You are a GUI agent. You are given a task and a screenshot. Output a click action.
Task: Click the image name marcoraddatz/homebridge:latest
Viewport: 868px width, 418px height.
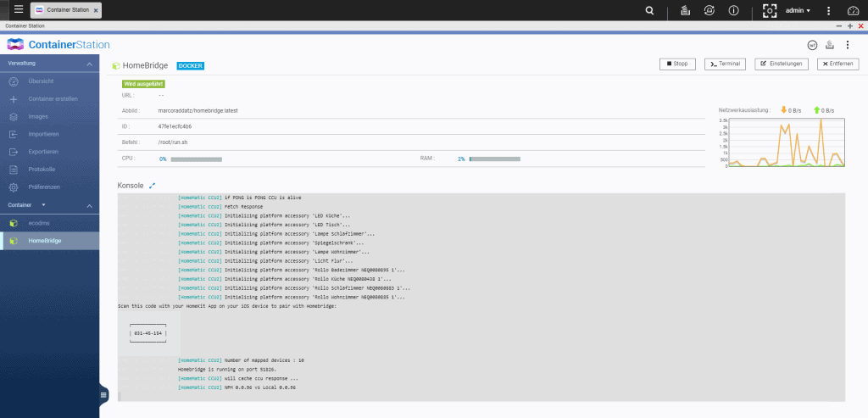(x=198, y=111)
